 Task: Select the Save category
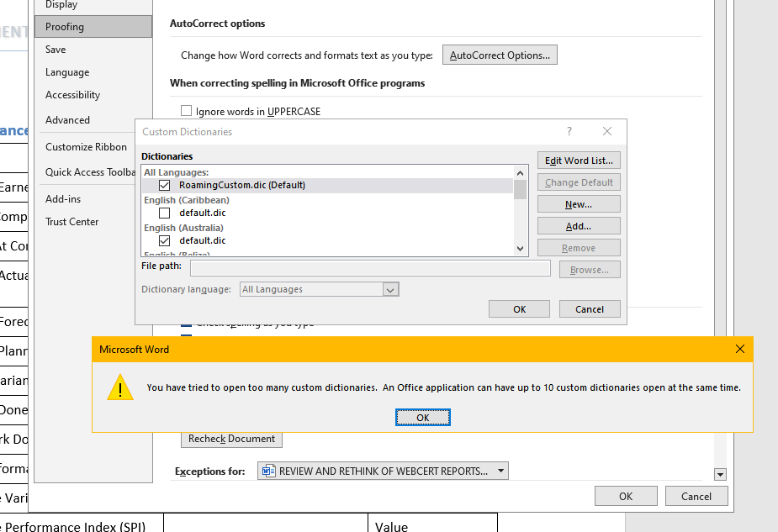pyautogui.click(x=93, y=50)
